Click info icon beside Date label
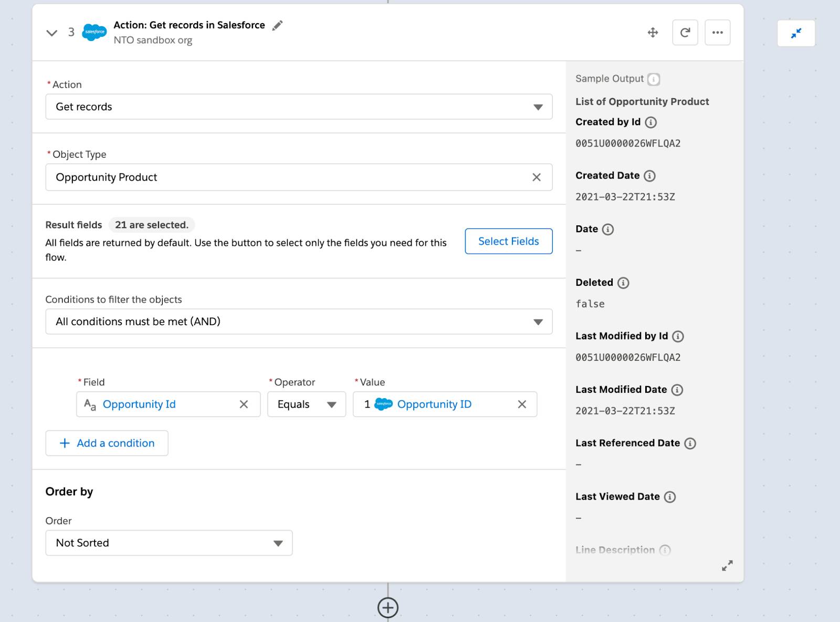This screenshot has height=622, width=840. point(608,230)
